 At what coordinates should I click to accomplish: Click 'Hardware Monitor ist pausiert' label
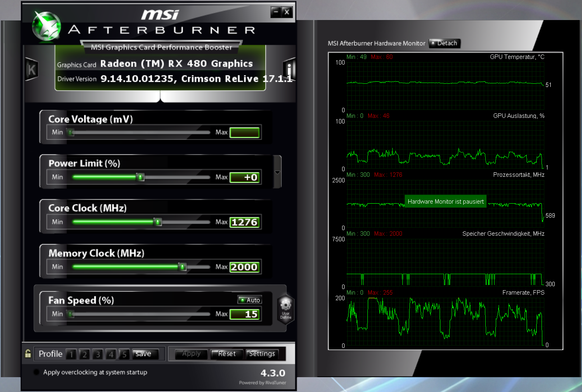pyautogui.click(x=446, y=202)
